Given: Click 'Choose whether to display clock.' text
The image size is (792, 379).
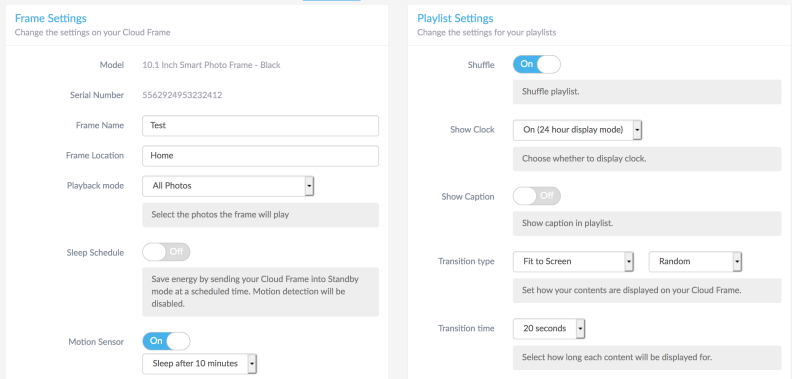Looking at the screenshot, I should (x=584, y=158).
